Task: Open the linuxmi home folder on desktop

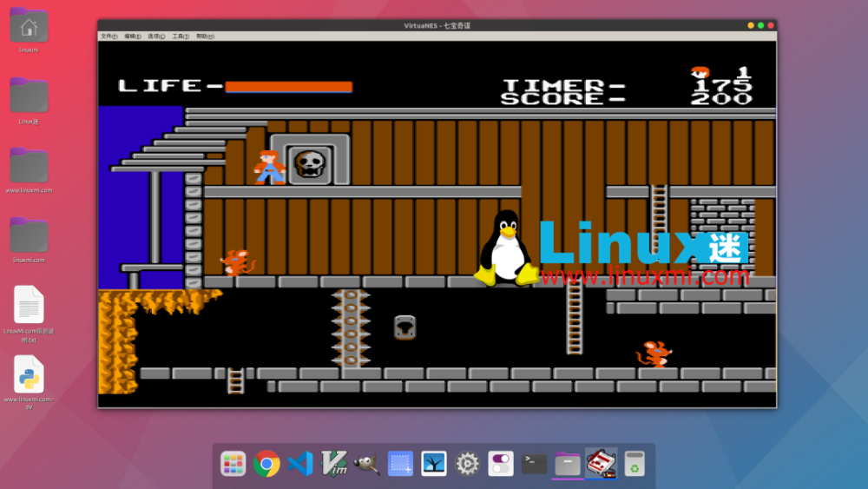Action: click(29, 26)
